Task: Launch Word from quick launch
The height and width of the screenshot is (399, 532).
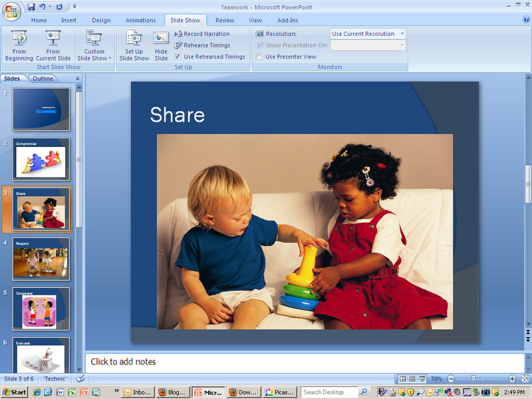Action: point(60,392)
